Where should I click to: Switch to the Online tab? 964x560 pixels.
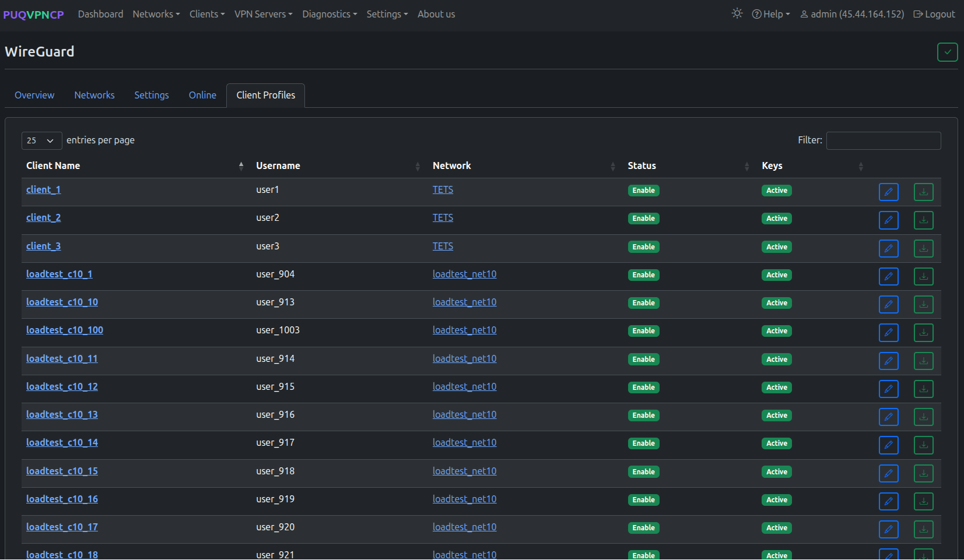(202, 95)
